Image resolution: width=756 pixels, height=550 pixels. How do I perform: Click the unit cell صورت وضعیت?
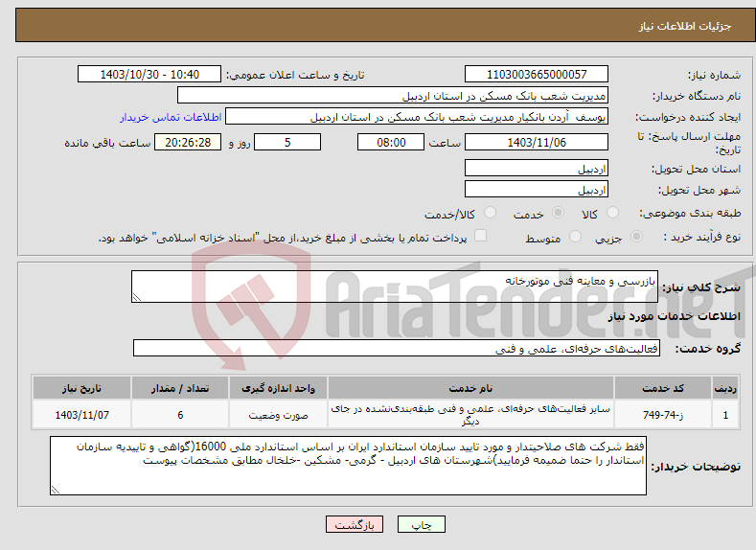point(278,415)
